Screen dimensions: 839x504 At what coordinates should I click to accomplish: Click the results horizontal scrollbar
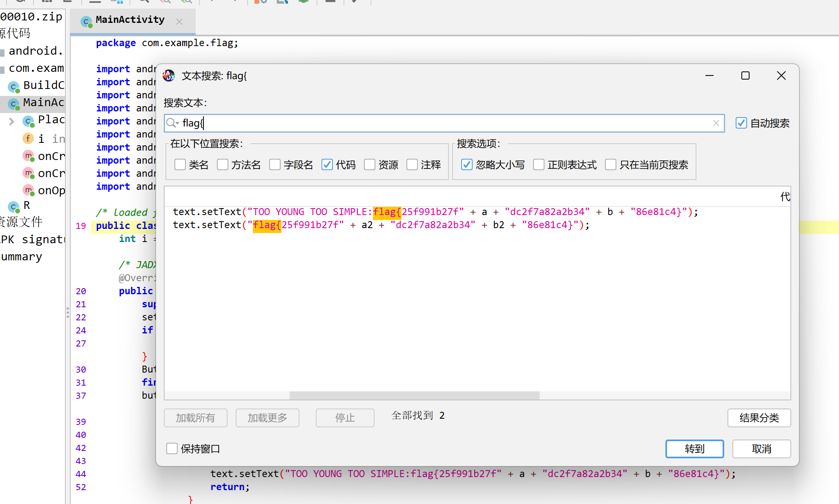coord(414,395)
